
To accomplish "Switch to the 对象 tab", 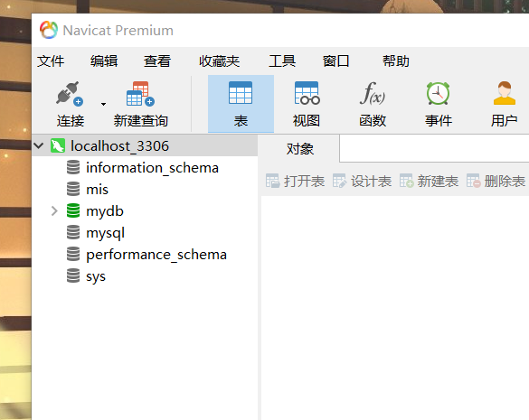I will [x=299, y=149].
